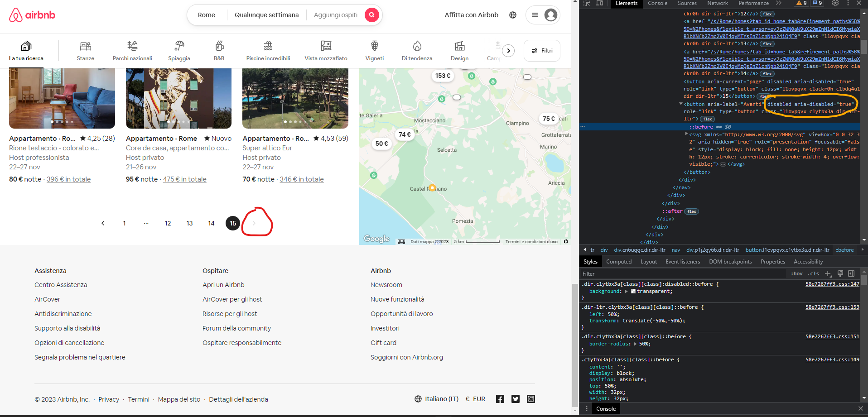Screen dimensions: 868x417
Task: Open Airbnb Instagram icon in footer
Action: click(531, 399)
